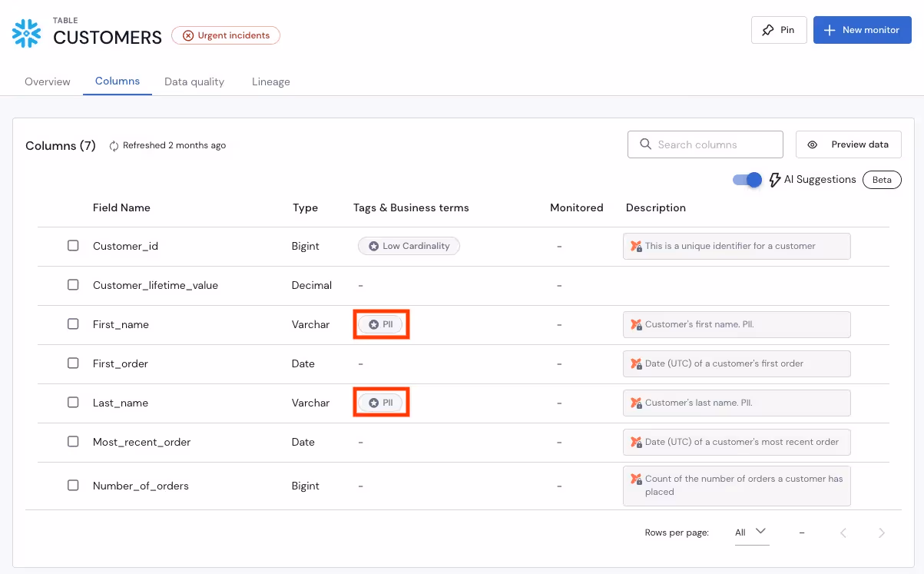Click Customer's last name description text
924x574 pixels.
(699, 403)
